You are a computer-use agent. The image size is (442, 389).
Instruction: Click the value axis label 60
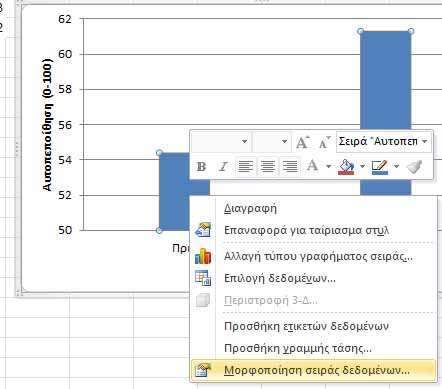(65, 54)
